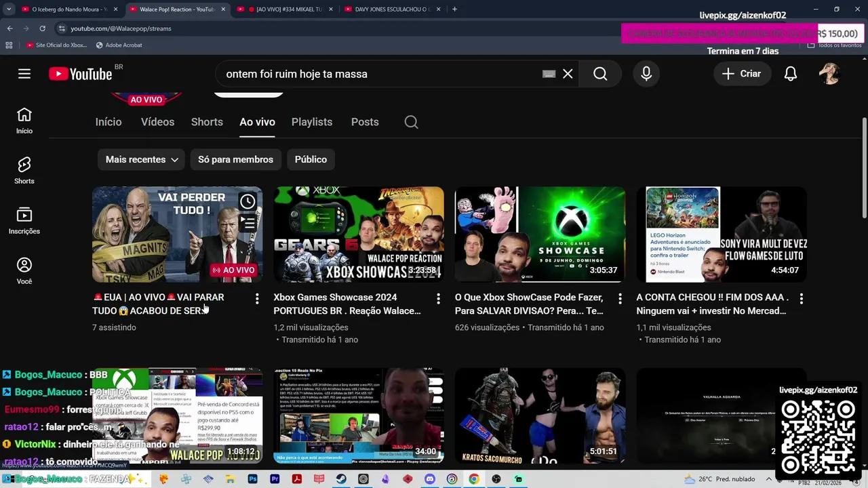Switch to the Playlists tab
This screenshot has width=868, height=488.
tap(312, 122)
